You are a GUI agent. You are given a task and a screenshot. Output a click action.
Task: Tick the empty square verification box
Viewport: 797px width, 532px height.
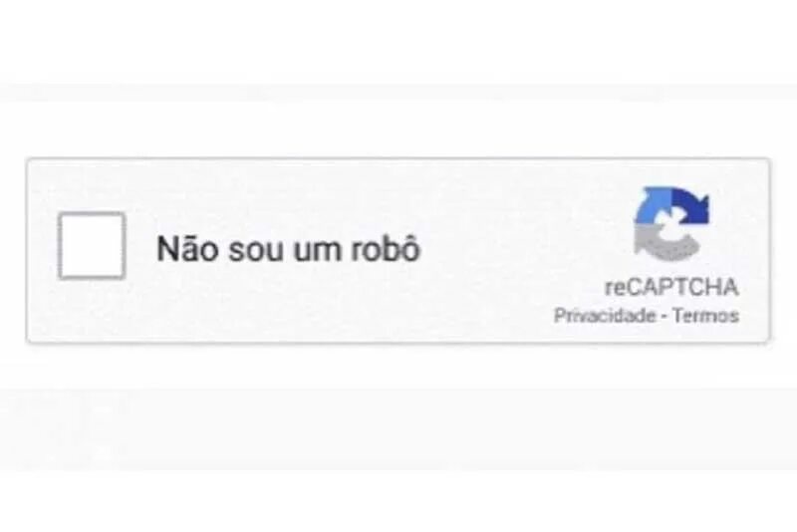point(92,246)
